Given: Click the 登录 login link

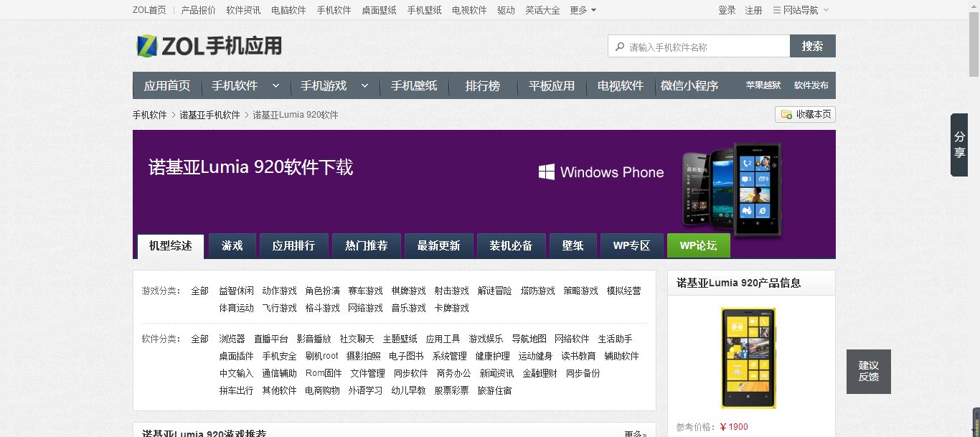Looking at the screenshot, I should pyautogui.click(x=725, y=9).
